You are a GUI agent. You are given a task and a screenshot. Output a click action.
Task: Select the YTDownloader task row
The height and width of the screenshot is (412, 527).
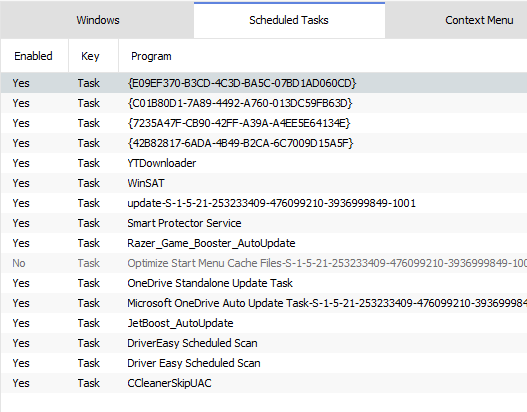click(x=264, y=163)
